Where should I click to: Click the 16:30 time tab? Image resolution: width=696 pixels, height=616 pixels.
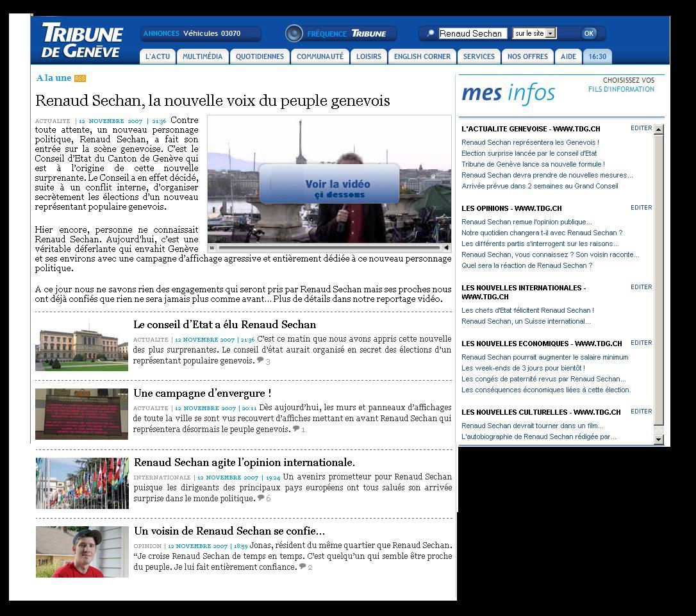(597, 56)
